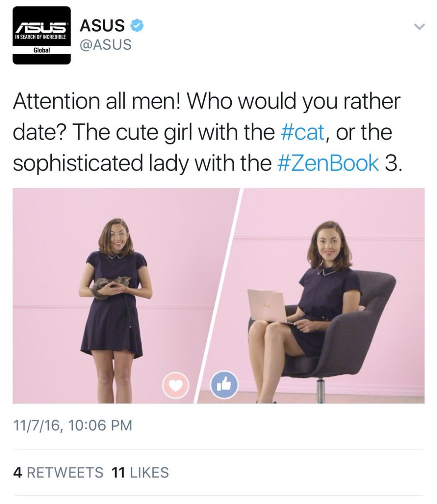Open the @ASUS handle
Image resolution: width=437 pixels, height=504 pixels.
(105, 44)
